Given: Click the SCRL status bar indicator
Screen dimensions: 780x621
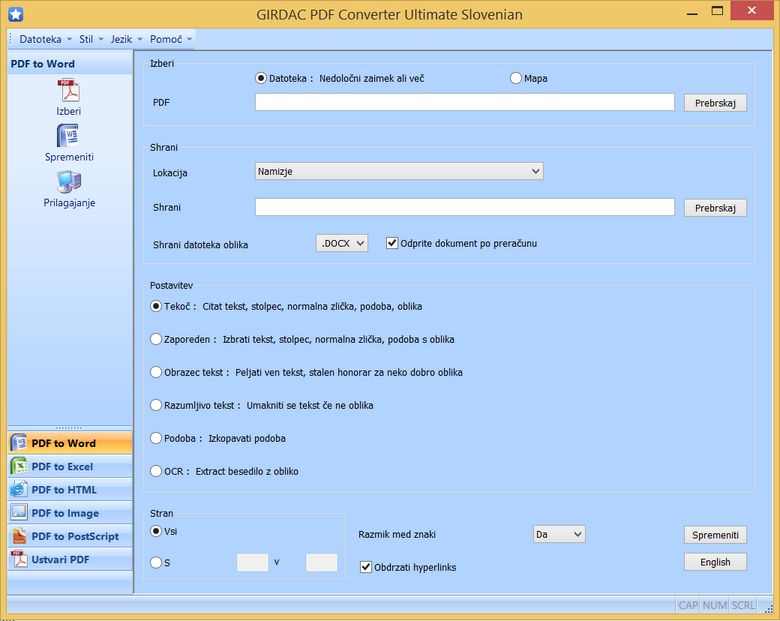Looking at the screenshot, I should pos(744,605).
